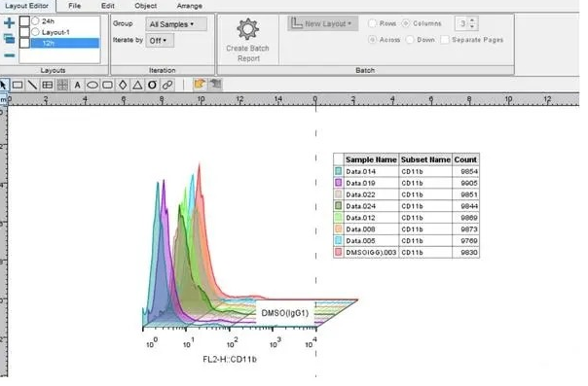This screenshot has width=588, height=386.
Task: Click the Create Batch Report label
Action: [x=247, y=53]
